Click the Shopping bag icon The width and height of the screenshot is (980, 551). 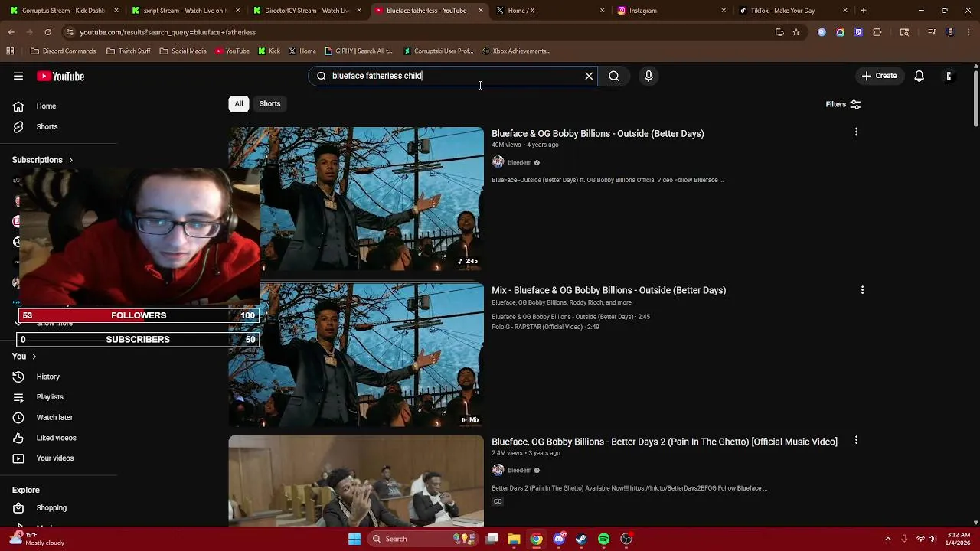[18, 507]
